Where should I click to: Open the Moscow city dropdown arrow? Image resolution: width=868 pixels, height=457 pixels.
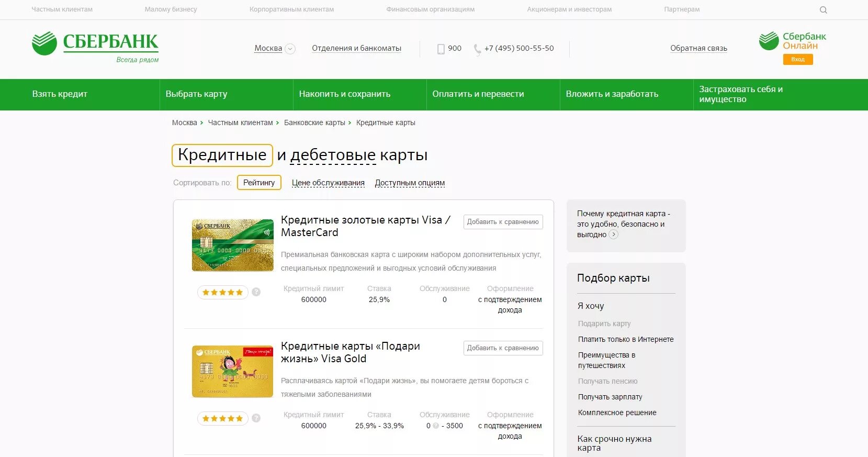[x=290, y=49]
